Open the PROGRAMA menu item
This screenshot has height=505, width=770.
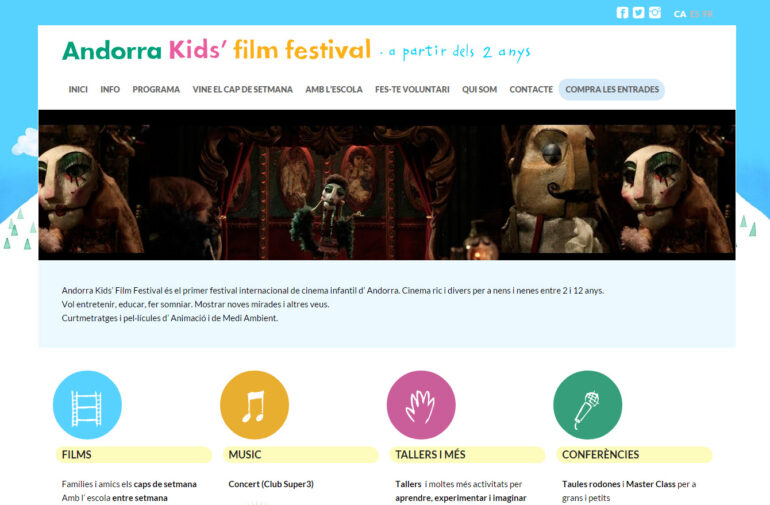click(156, 89)
